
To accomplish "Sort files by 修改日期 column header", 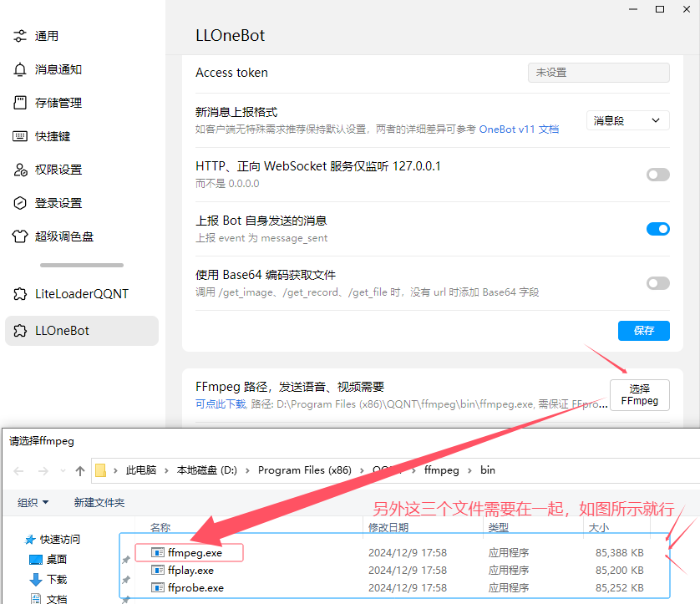I will [388, 528].
